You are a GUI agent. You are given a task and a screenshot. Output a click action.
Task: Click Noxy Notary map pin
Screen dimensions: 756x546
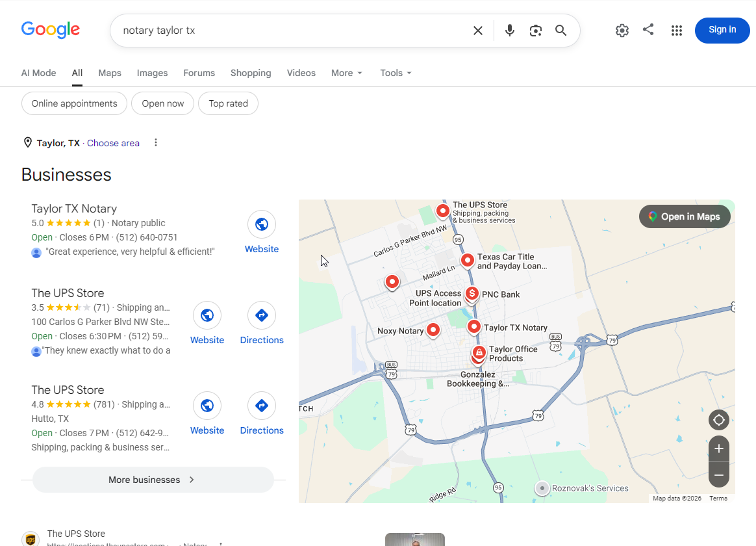tap(433, 330)
